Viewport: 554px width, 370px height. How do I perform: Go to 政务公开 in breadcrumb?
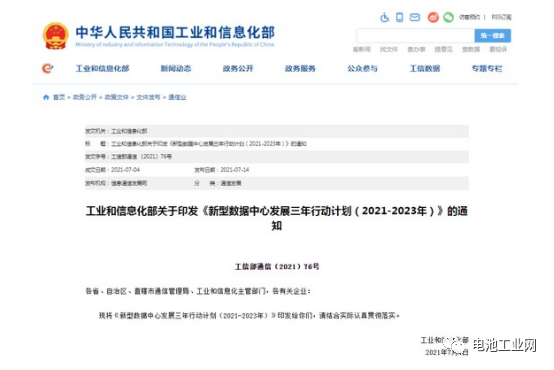(84, 97)
